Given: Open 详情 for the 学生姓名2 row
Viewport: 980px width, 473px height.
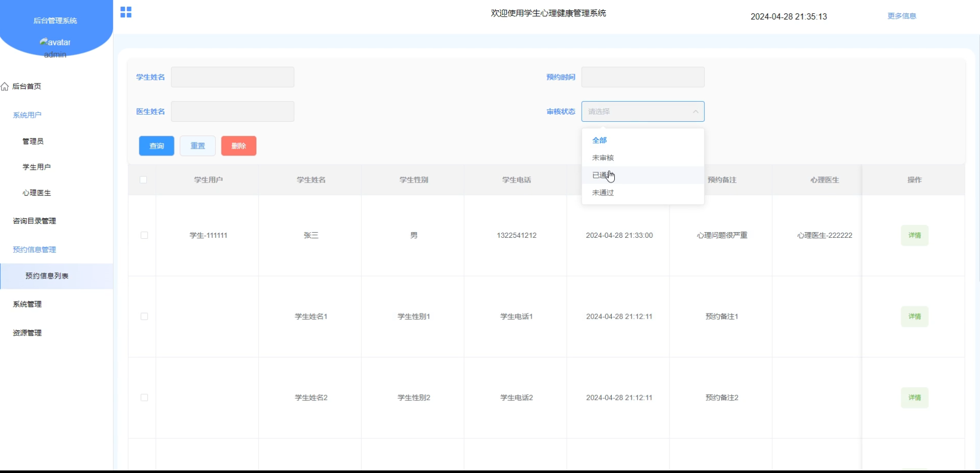Looking at the screenshot, I should point(915,398).
